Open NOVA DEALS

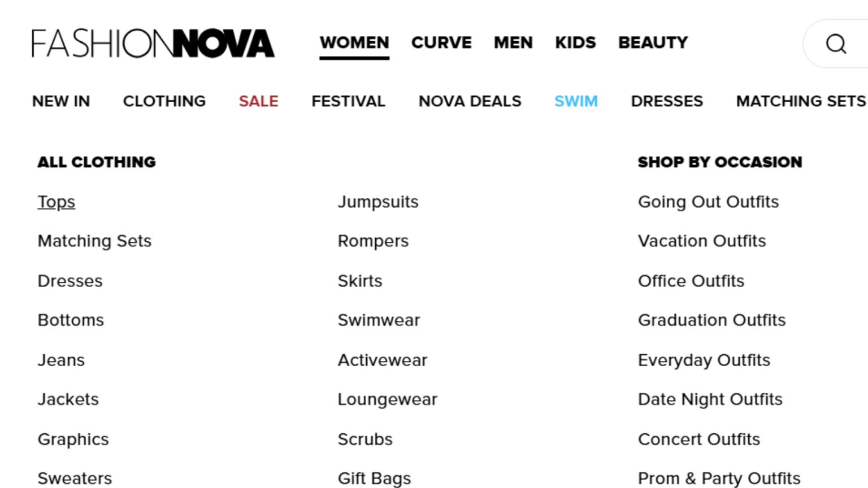tap(470, 101)
